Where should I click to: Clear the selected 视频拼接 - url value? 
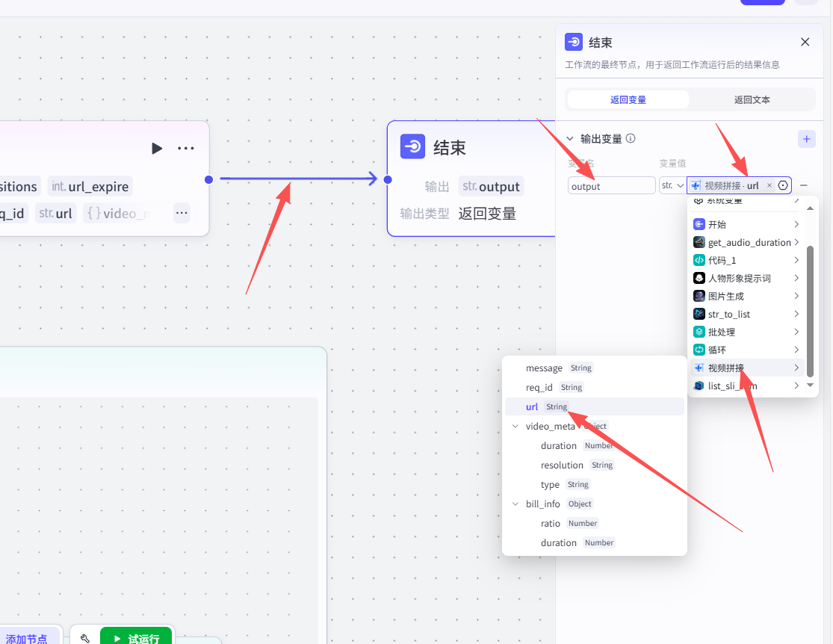pos(769,185)
